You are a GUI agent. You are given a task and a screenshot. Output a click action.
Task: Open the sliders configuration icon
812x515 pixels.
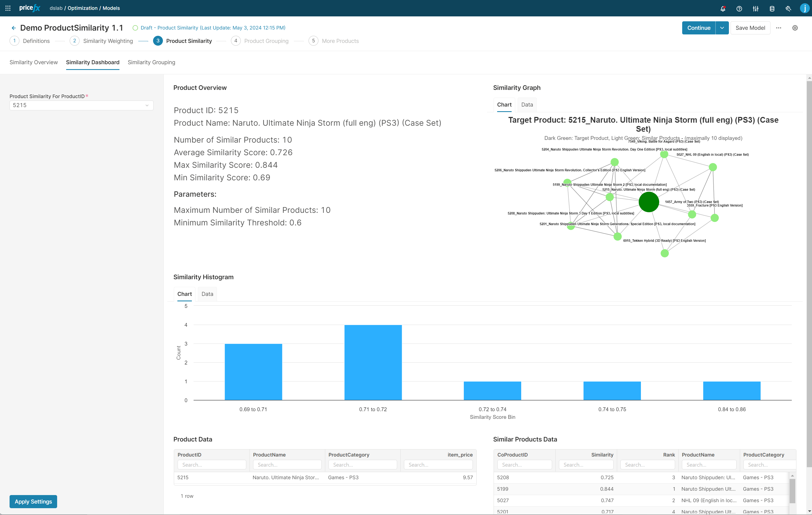(x=755, y=8)
